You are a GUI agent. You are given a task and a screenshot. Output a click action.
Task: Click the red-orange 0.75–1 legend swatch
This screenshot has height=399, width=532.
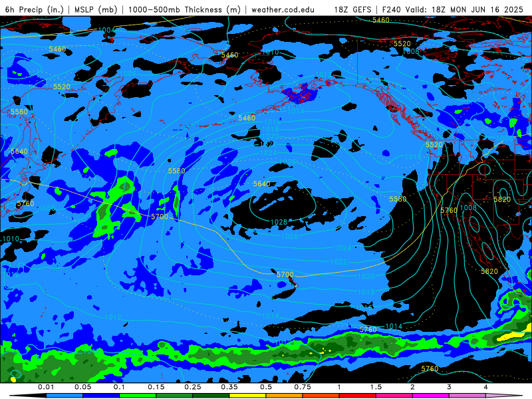pyautogui.click(x=321, y=396)
